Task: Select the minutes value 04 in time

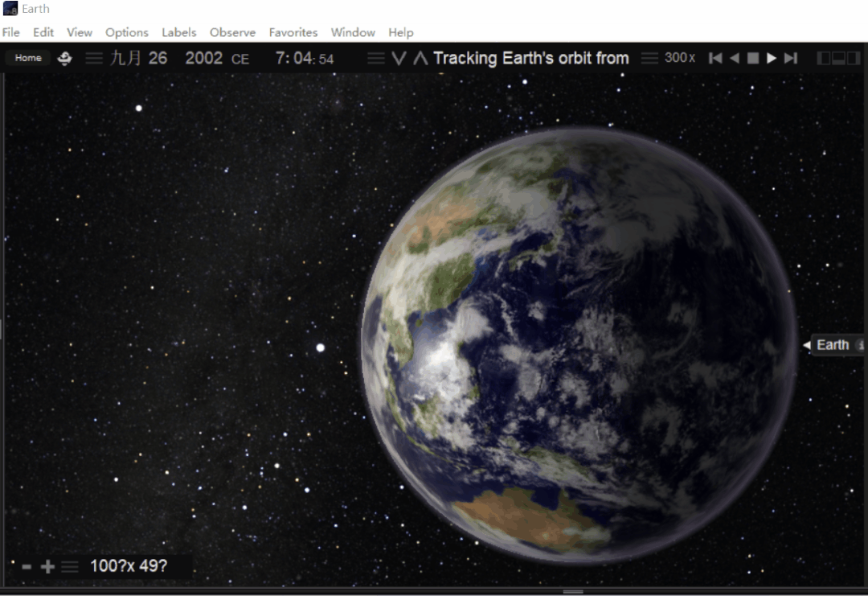Action: coord(302,58)
